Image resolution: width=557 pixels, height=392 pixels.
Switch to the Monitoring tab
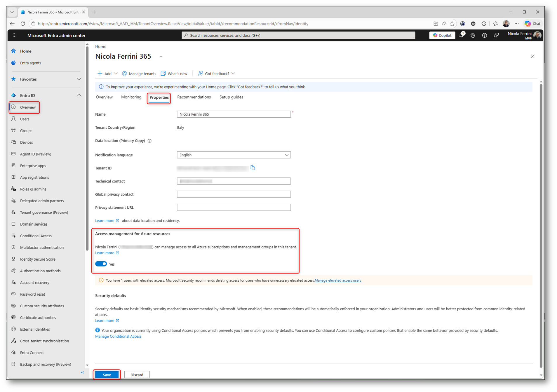coord(131,97)
